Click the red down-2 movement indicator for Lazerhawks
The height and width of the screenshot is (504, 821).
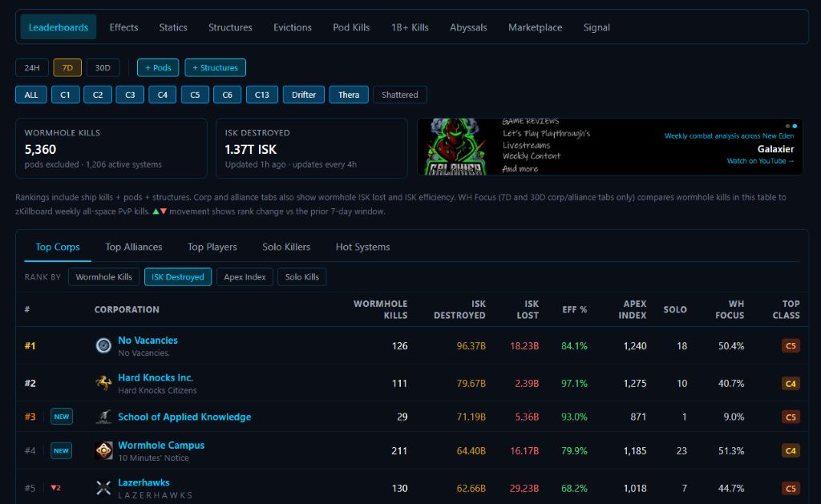pos(55,488)
